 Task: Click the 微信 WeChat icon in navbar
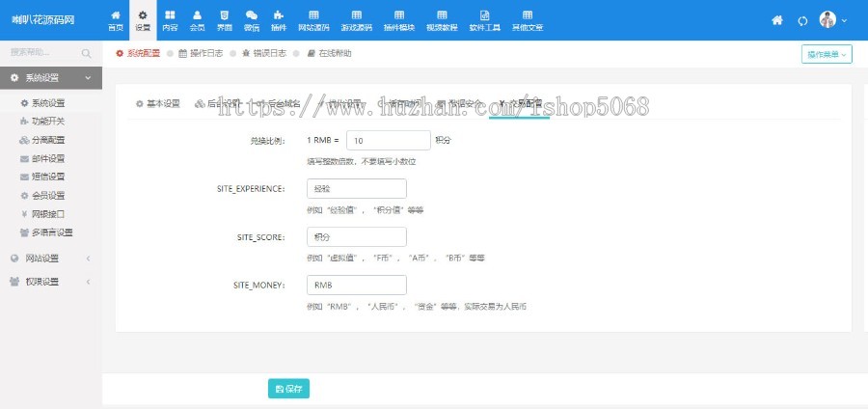(251, 20)
